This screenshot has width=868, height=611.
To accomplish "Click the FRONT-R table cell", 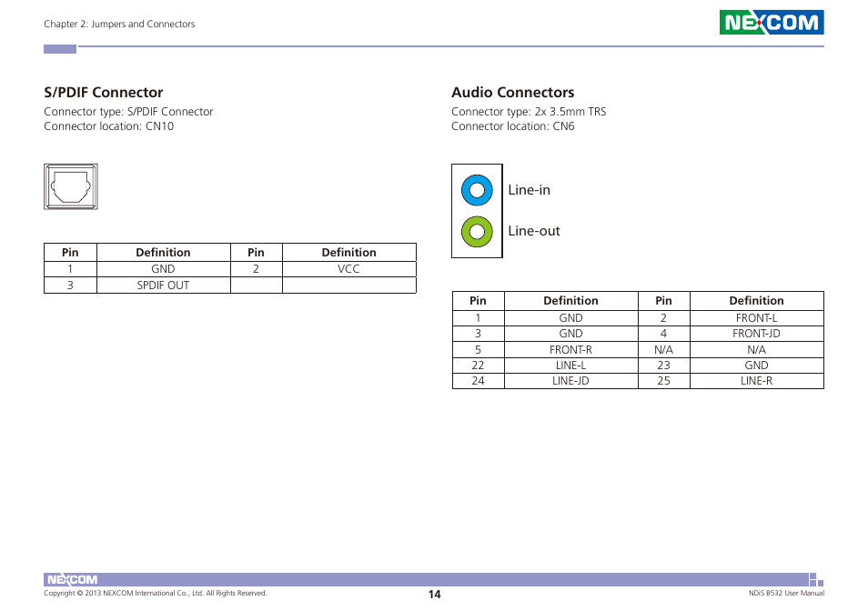I will [570, 349].
